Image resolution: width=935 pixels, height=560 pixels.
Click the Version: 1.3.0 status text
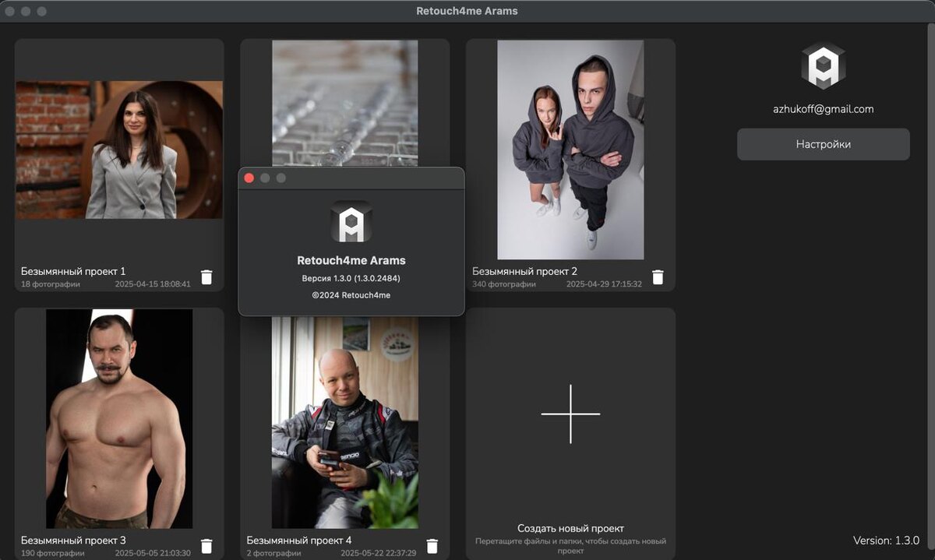[886, 541]
